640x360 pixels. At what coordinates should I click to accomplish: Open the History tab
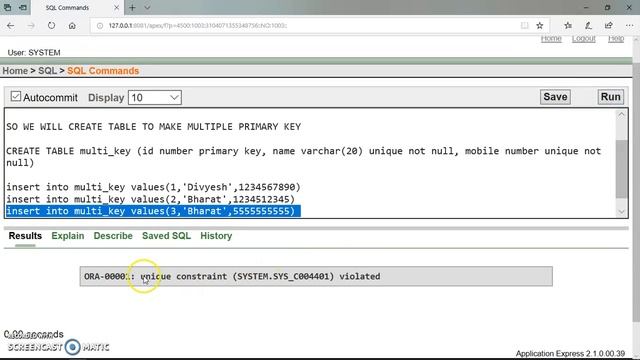[x=216, y=236]
